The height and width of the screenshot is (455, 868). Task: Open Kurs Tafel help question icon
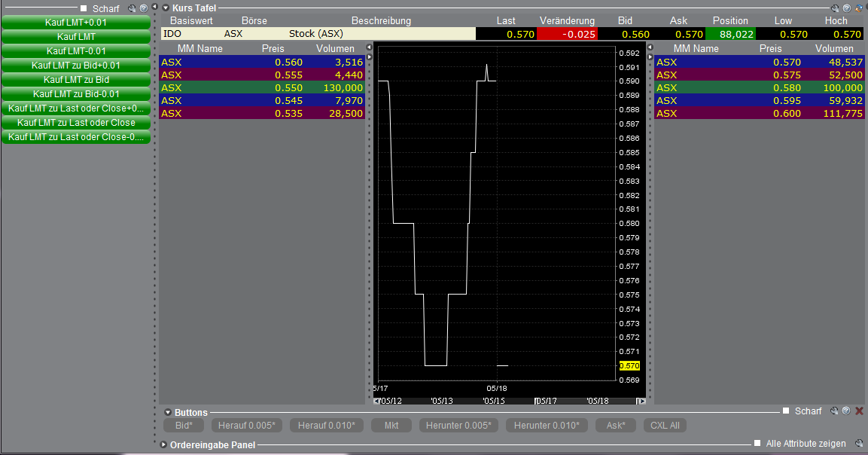[x=846, y=8]
